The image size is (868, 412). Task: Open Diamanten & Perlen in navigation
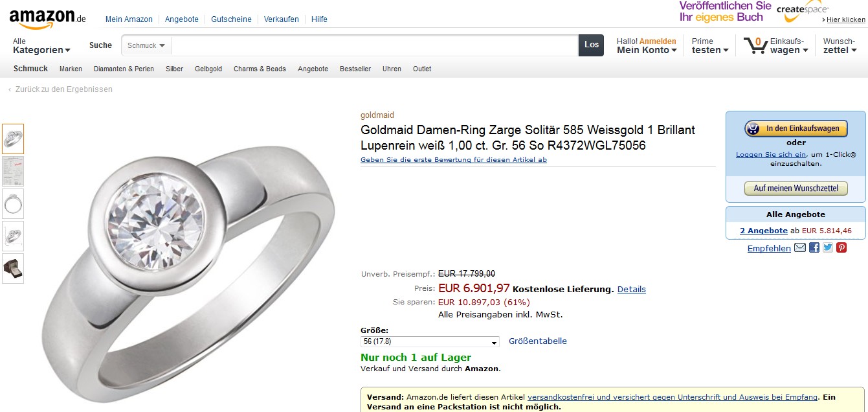point(124,69)
